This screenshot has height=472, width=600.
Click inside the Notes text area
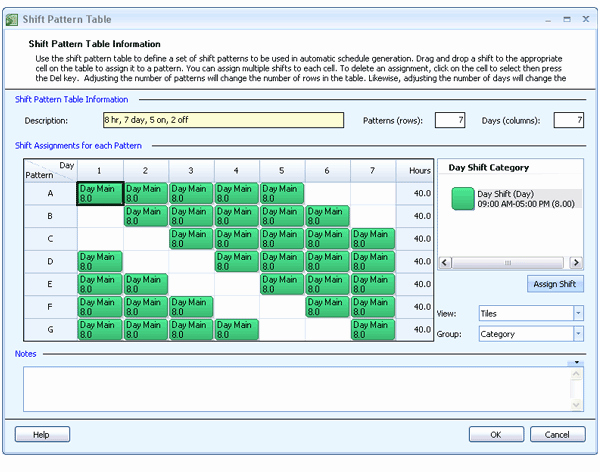coord(297,389)
